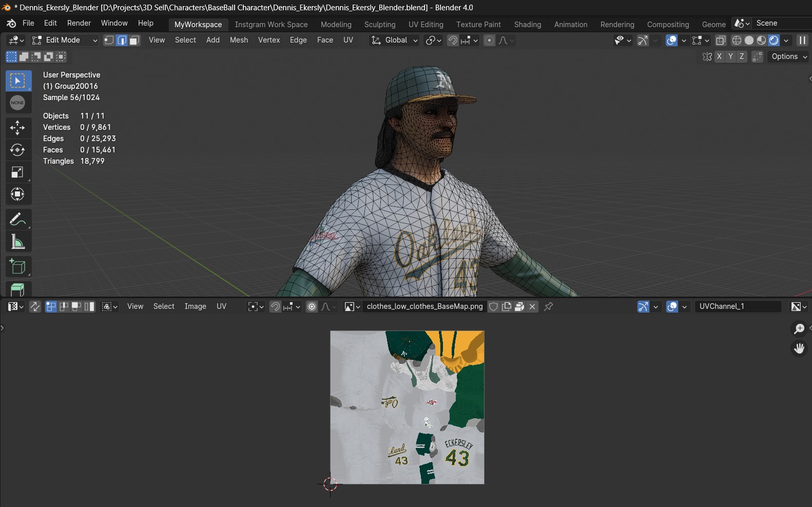The height and width of the screenshot is (507, 812).
Task: Select the Annotate pencil tool
Action: tap(18, 220)
